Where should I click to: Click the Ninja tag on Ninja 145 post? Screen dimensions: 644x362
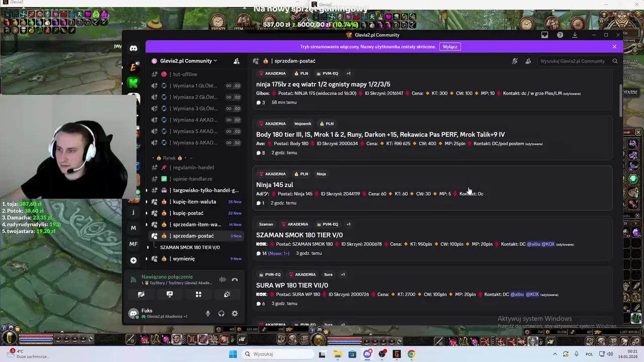point(321,174)
